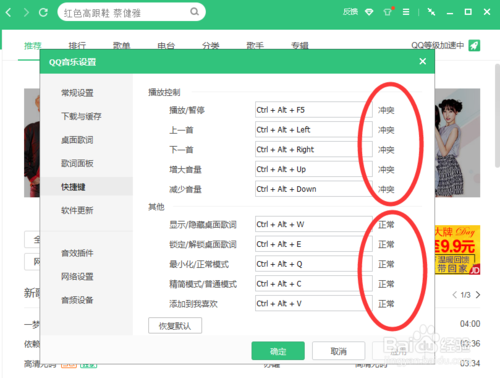Switch to the 歌手 tab

click(x=255, y=46)
